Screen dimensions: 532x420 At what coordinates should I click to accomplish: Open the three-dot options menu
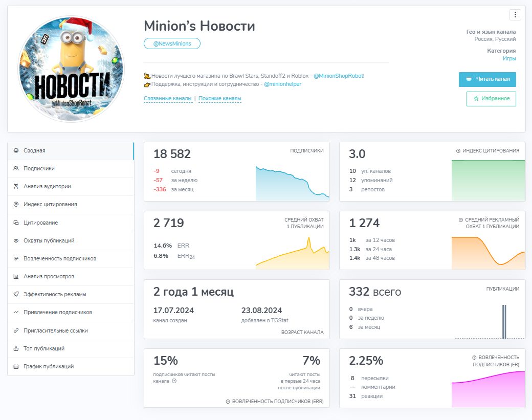click(515, 15)
